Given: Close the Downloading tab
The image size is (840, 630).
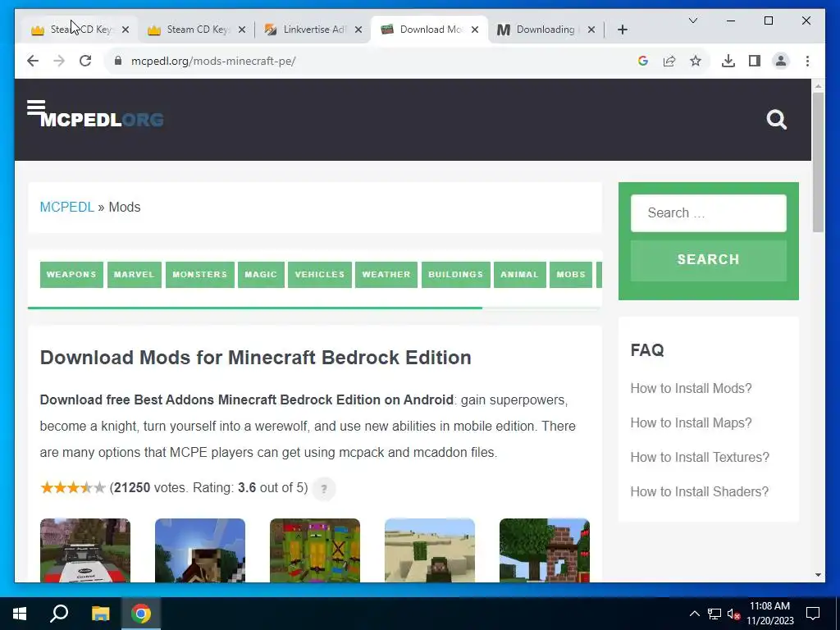Looking at the screenshot, I should coord(591,30).
